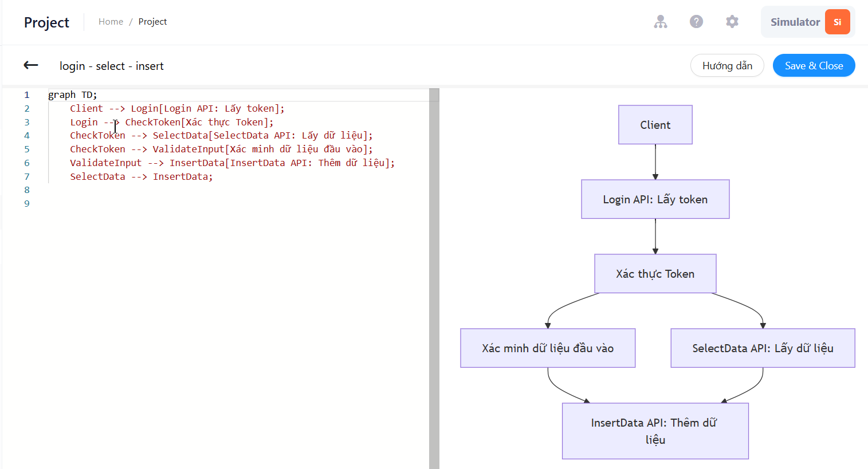
Task: Click line number 8 in editor
Action: click(x=27, y=190)
